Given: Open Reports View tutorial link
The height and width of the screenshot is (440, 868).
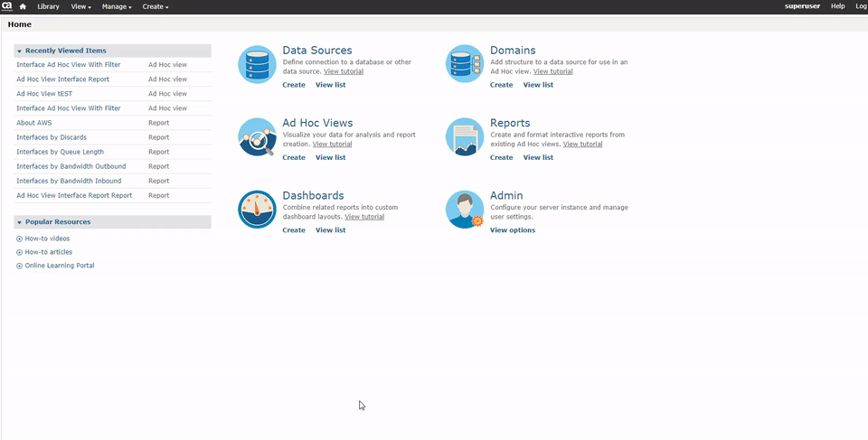Looking at the screenshot, I should (583, 144).
